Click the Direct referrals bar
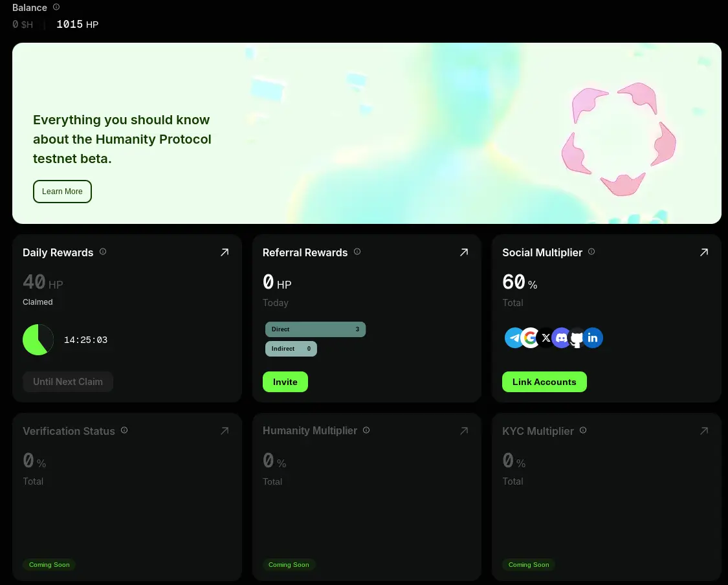 315,329
